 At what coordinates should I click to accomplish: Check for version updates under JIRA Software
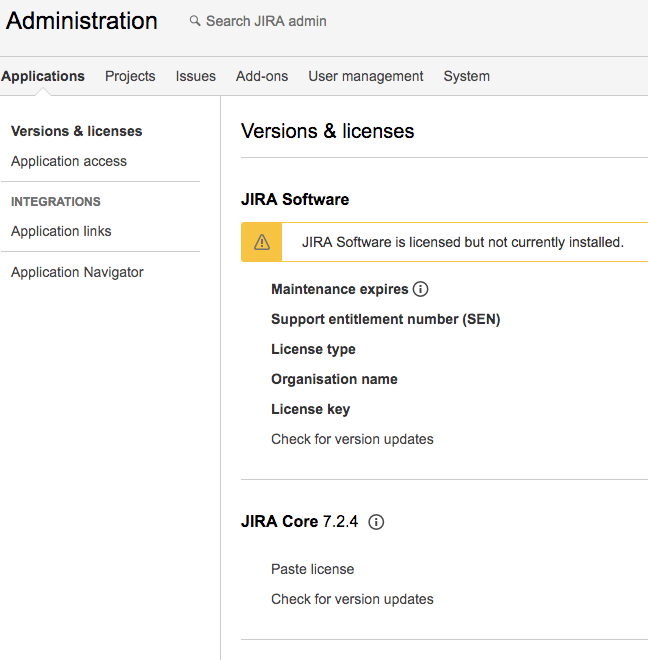(352, 439)
